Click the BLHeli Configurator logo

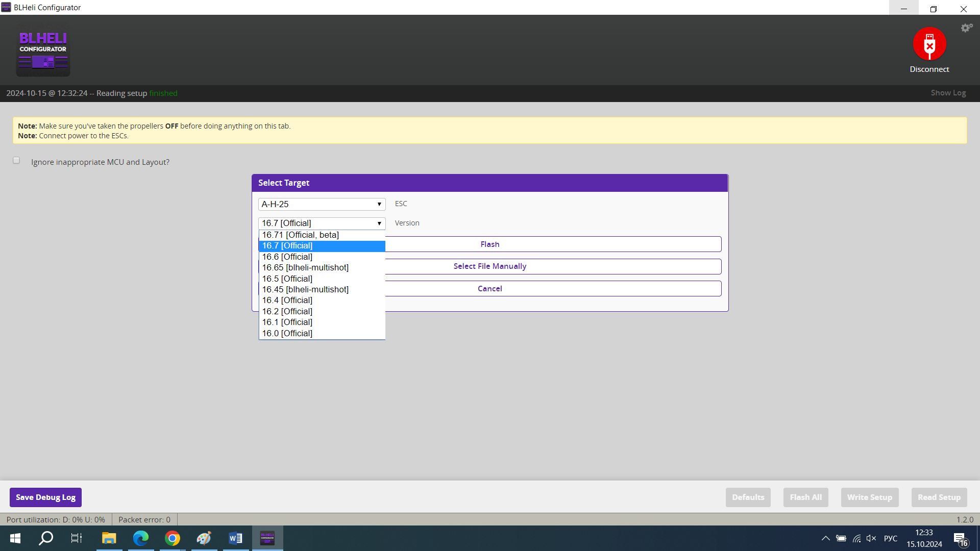[43, 51]
